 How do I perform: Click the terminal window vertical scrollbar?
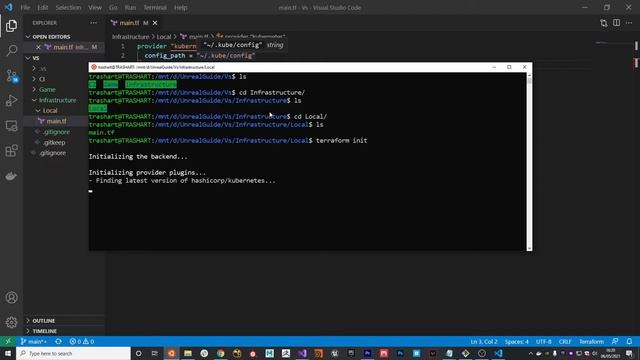pos(529,162)
